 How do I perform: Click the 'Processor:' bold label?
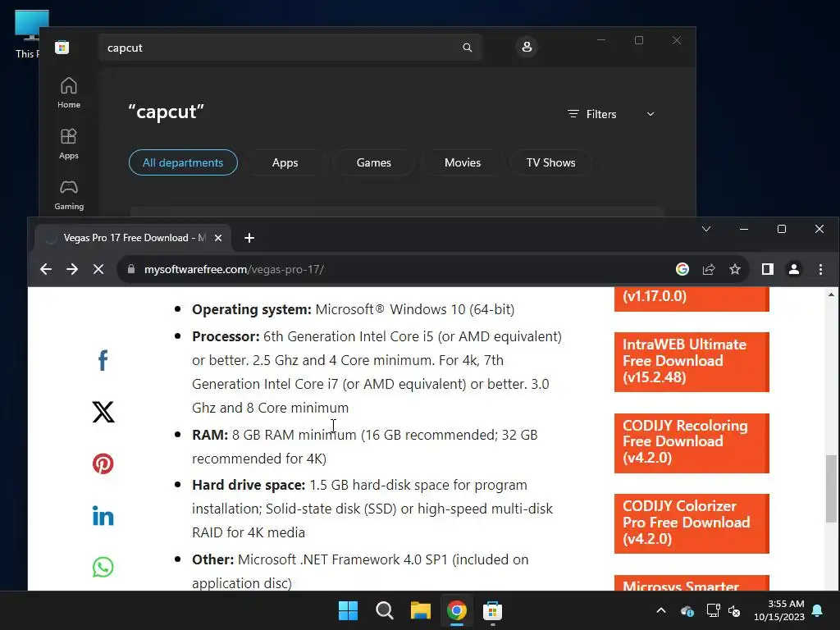226,336
